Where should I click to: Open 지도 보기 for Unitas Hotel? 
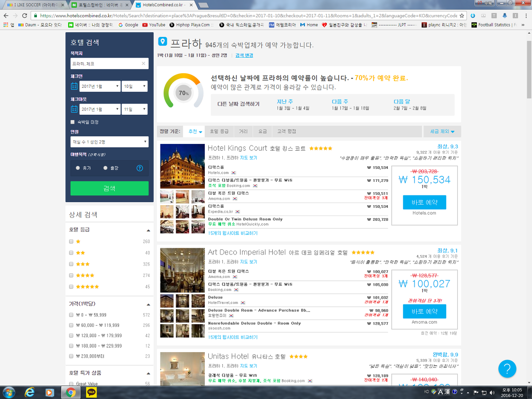click(249, 366)
